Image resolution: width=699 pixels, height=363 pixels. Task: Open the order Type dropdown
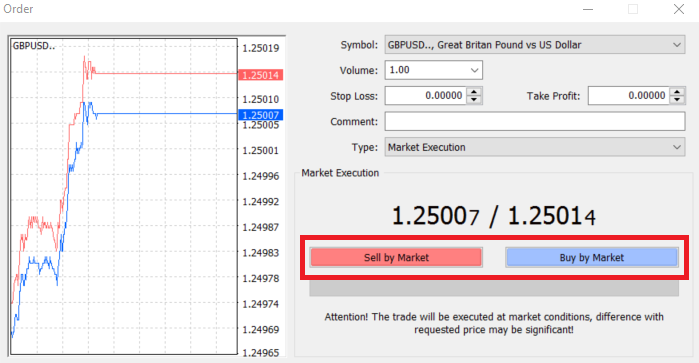[x=677, y=147]
